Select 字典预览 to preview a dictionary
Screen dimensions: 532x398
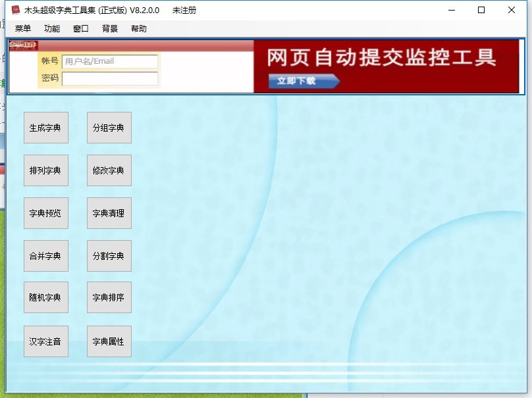[x=46, y=212]
